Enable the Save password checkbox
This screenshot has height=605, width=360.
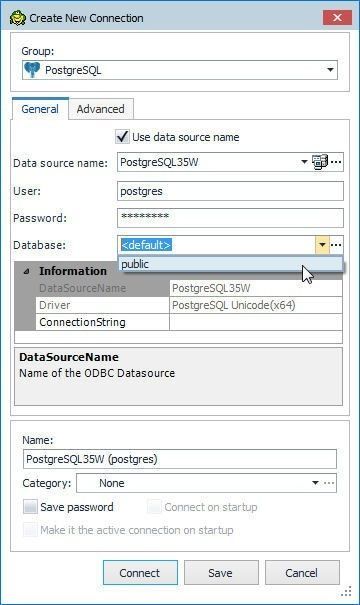point(30,507)
